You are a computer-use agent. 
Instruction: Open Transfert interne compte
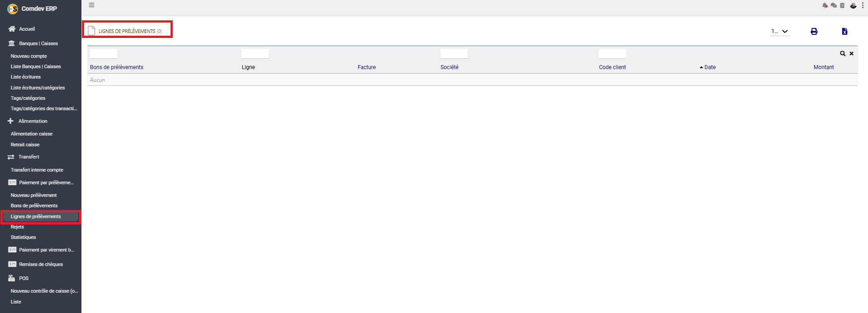(37, 170)
